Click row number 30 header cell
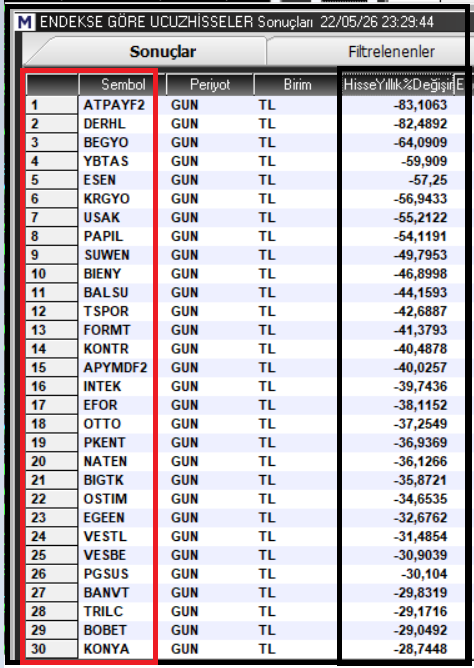Screen dimensions: 474x668 point(52,648)
